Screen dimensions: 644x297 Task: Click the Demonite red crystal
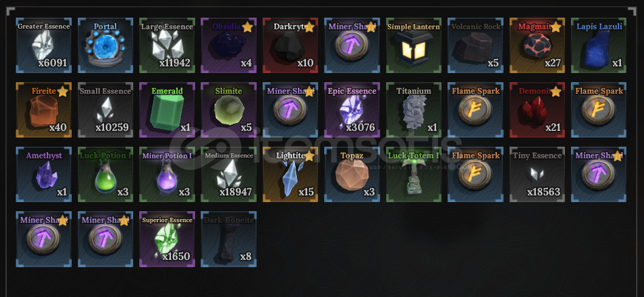pyautogui.click(x=537, y=110)
